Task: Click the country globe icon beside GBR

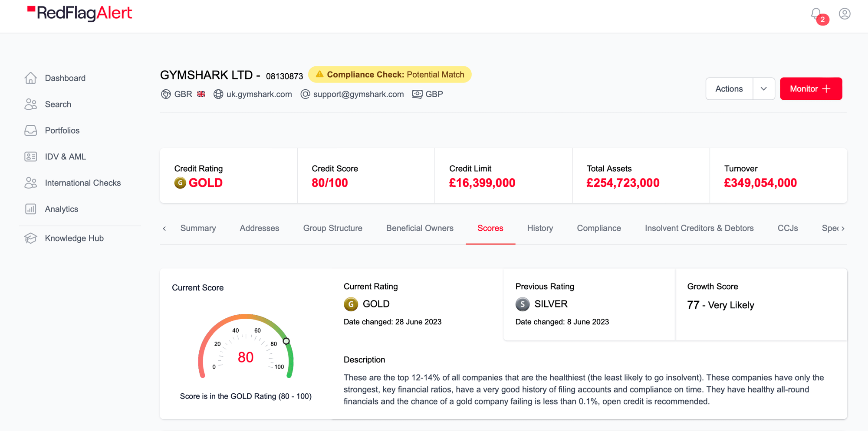Action: (166, 94)
